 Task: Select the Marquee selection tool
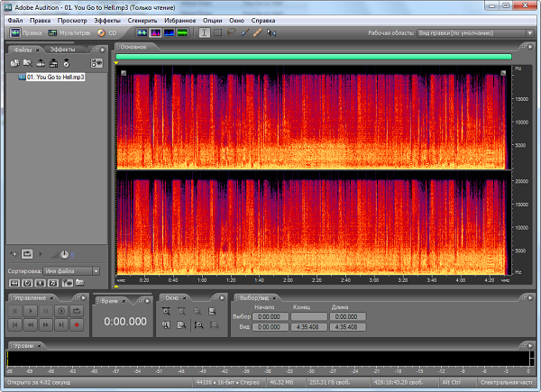point(217,32)
